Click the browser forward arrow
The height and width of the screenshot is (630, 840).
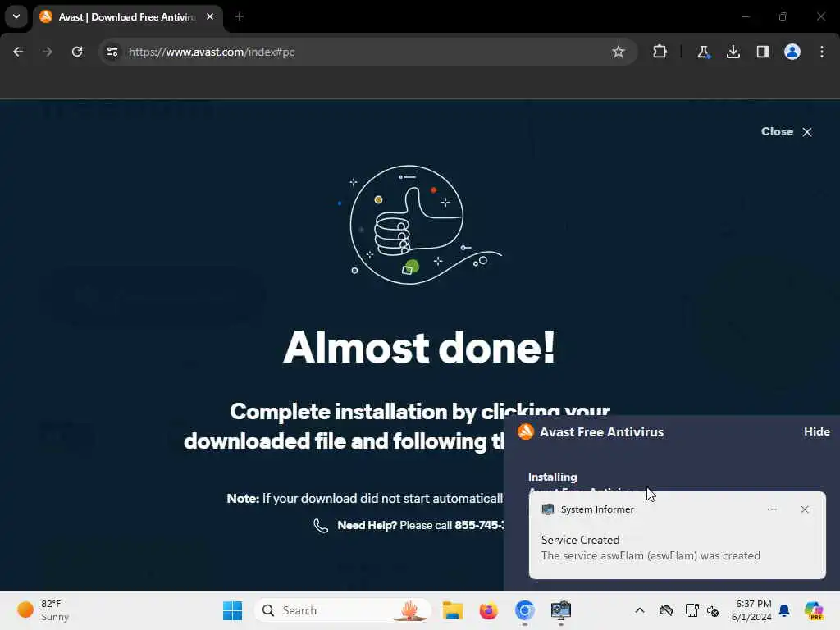click(x=47, y=52)
